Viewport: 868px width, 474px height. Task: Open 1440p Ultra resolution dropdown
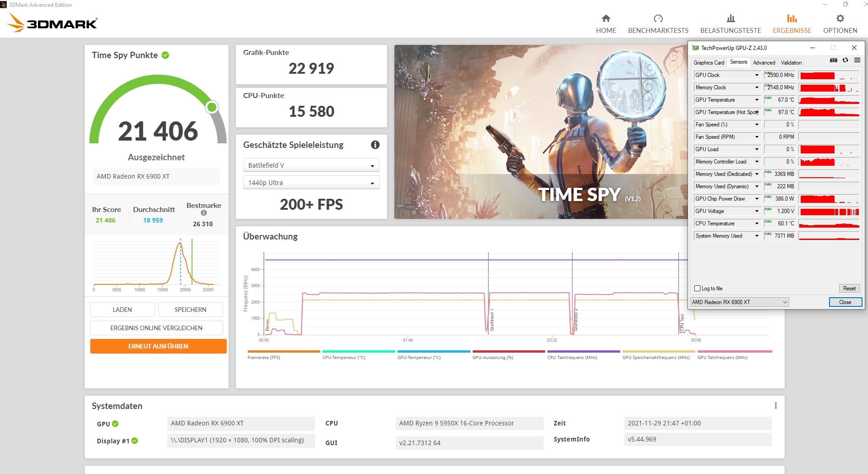click(311, 183)
